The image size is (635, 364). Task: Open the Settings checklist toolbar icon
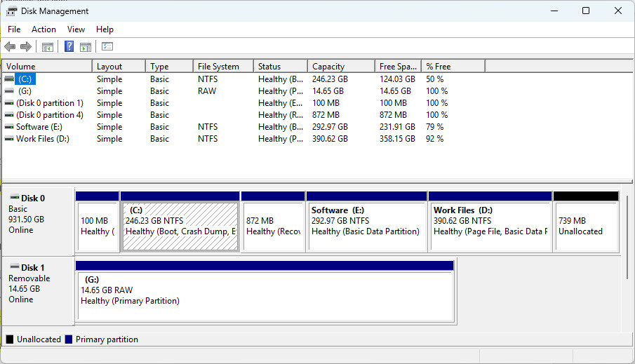107,46
